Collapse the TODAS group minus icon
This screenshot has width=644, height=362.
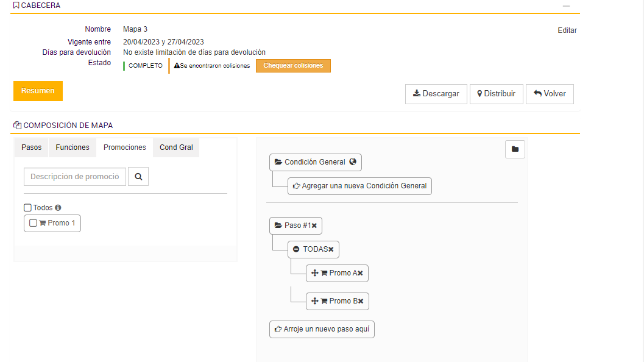tap(296, 249)
